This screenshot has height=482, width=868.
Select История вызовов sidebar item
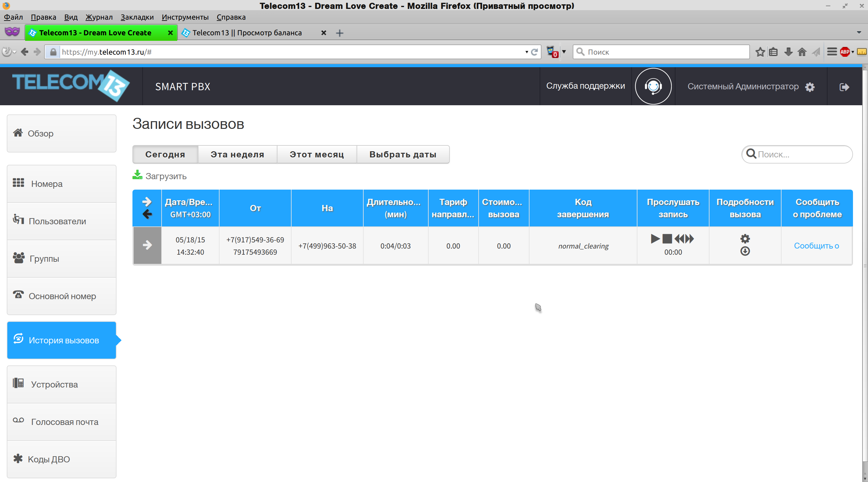click(x=62, y=340)
